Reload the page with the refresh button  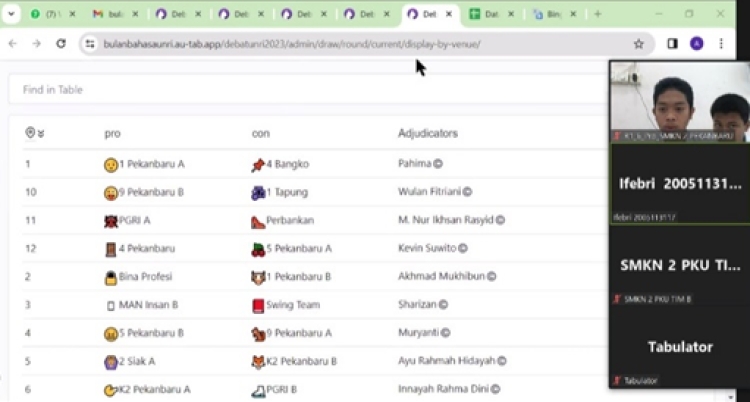point(61,44)
